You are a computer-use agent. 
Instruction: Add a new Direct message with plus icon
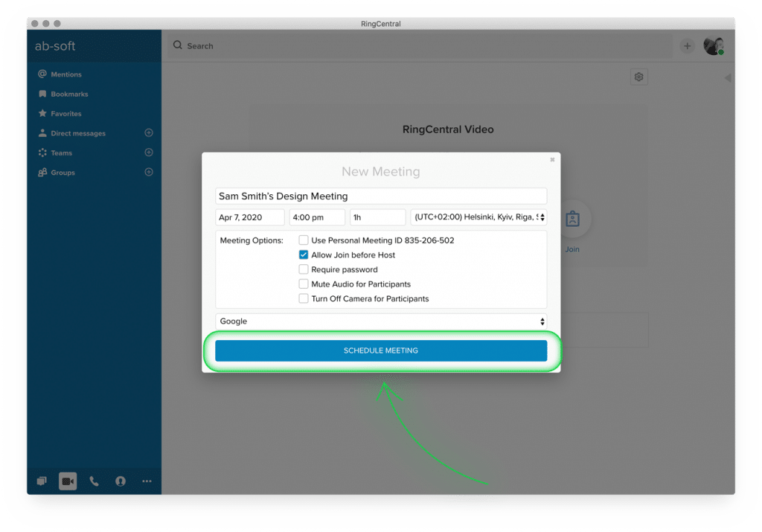(149, 133)
